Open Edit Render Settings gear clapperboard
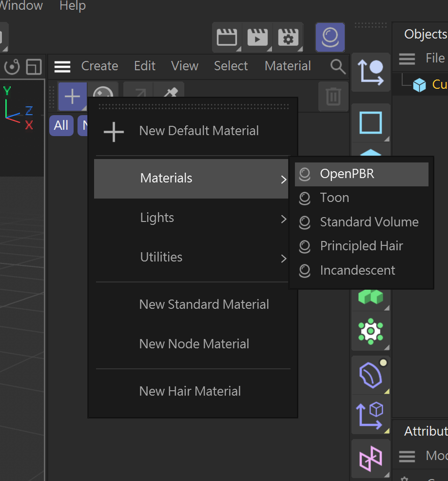The height and width of the screenshot is (481, 448). click(x=288, y=38)
